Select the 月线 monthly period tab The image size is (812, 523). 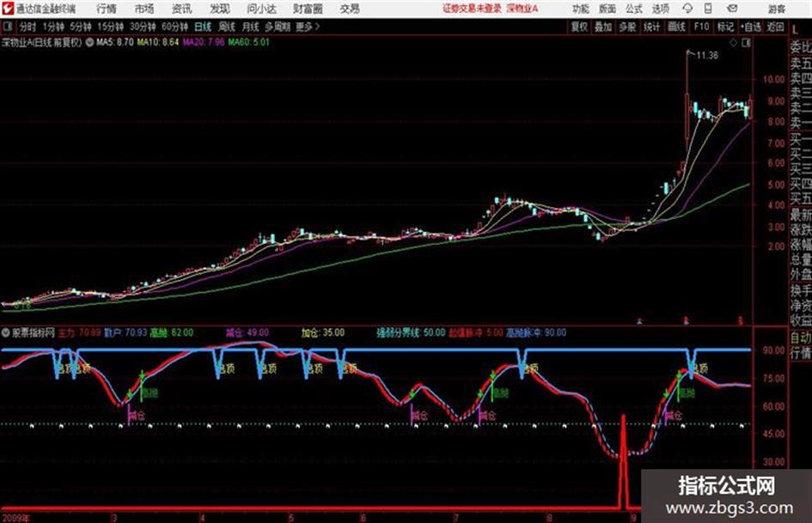[250, 27]
